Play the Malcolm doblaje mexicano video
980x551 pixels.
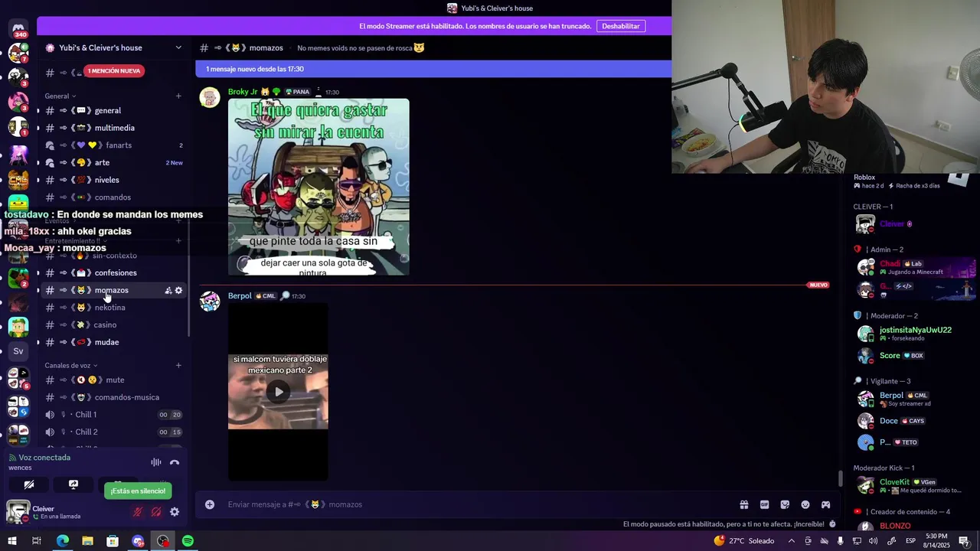279,392
